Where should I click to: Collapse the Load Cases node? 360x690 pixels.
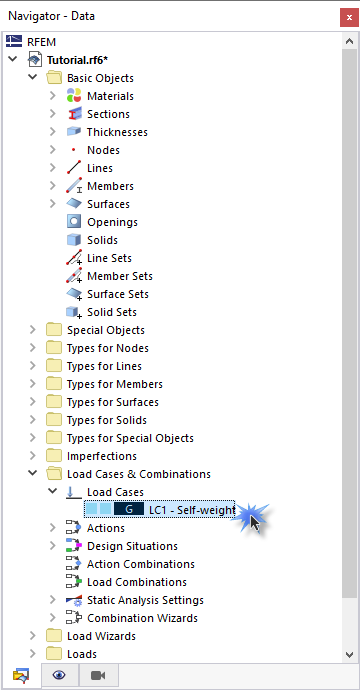tap(52, 491)
